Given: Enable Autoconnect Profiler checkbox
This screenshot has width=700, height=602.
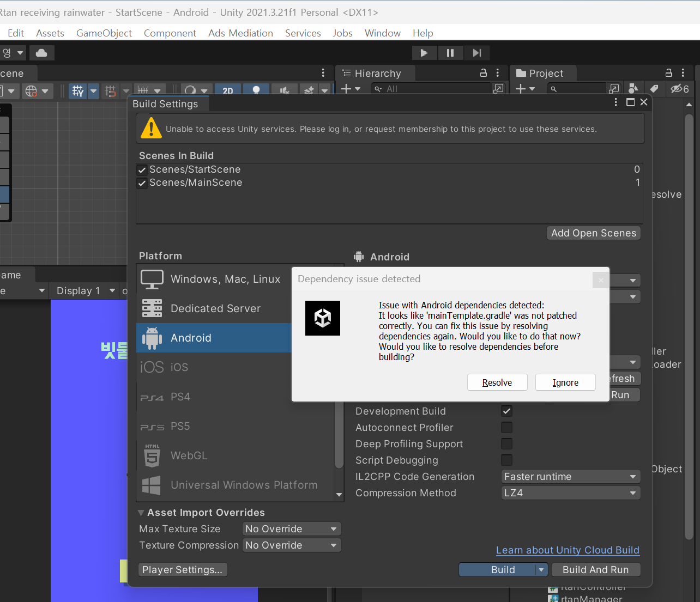Looking at the screenshot, I should tap(506, 428).
